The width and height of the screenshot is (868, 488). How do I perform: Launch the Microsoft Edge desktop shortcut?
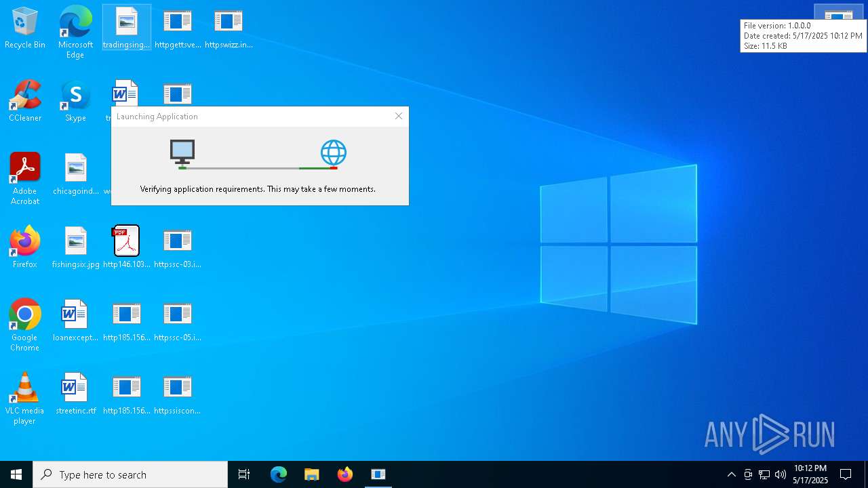click(75, 32)
